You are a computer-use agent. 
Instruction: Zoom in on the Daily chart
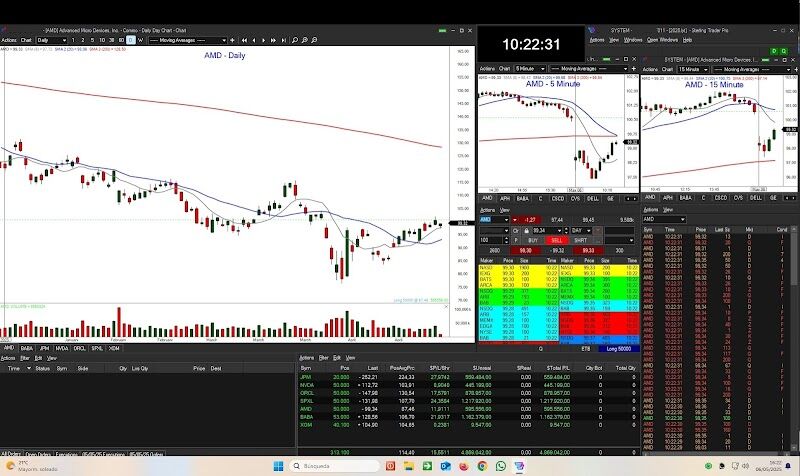pyautogui.click(x=305, y=40)
